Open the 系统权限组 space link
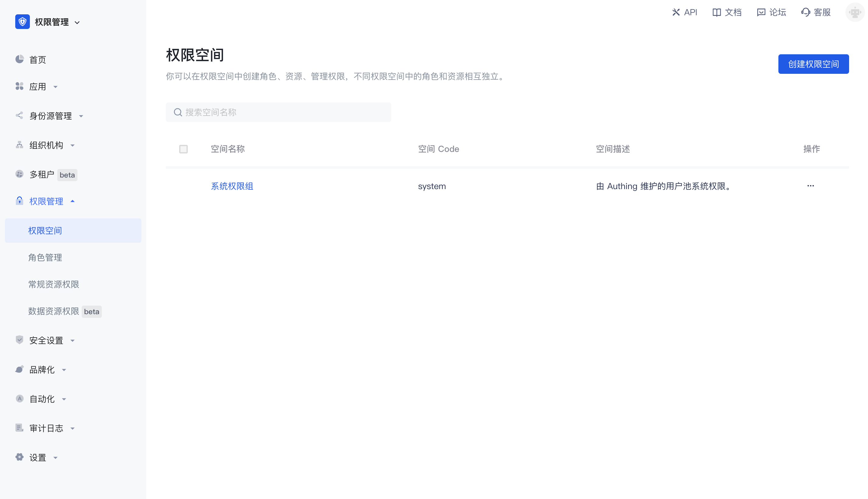 coord(232,186)
